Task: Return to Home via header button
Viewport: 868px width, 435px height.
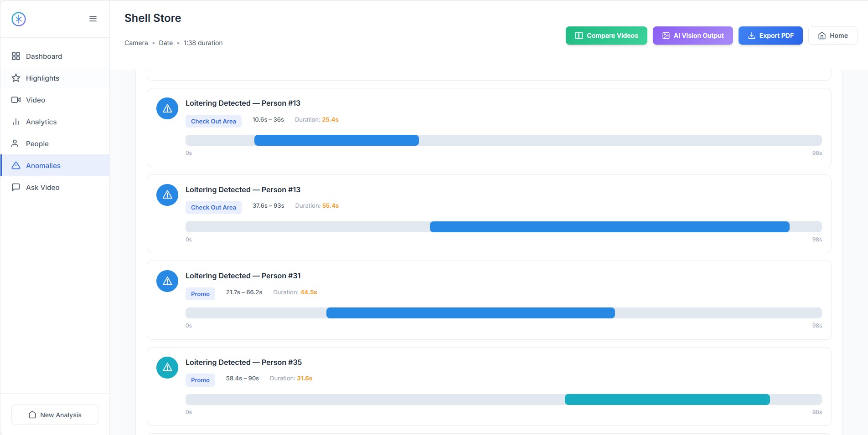Action: [832, 36]
